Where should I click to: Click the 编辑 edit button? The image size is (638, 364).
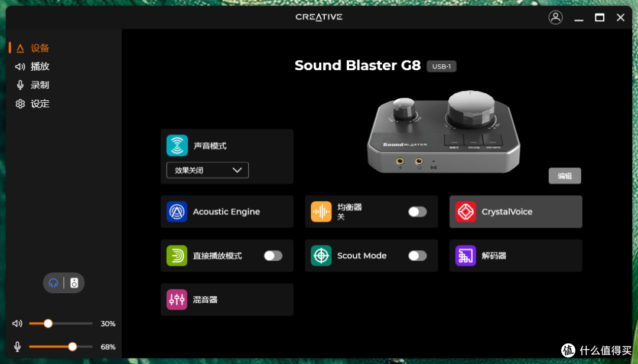[x=565, y=176]
